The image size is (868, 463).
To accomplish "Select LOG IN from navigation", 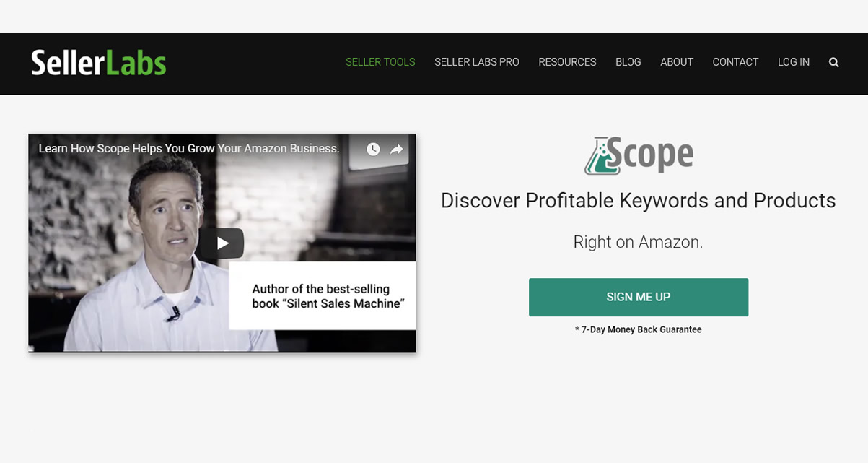I will (x=794, y=62).
